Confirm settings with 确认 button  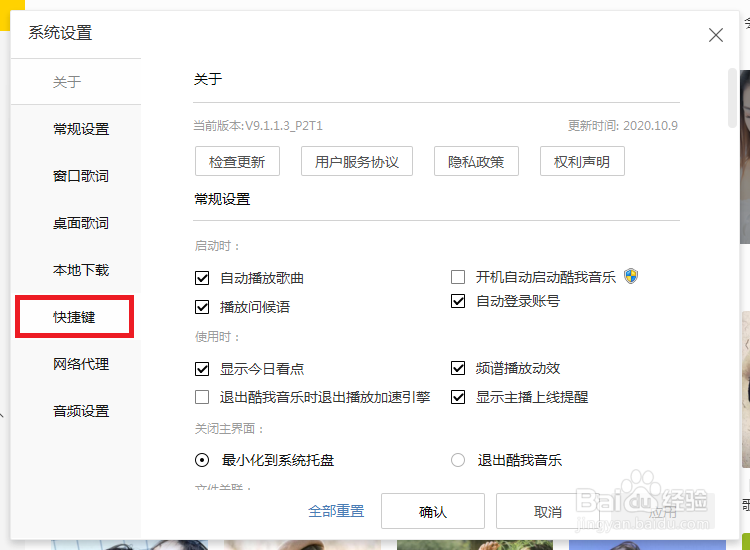coord(433,511)
